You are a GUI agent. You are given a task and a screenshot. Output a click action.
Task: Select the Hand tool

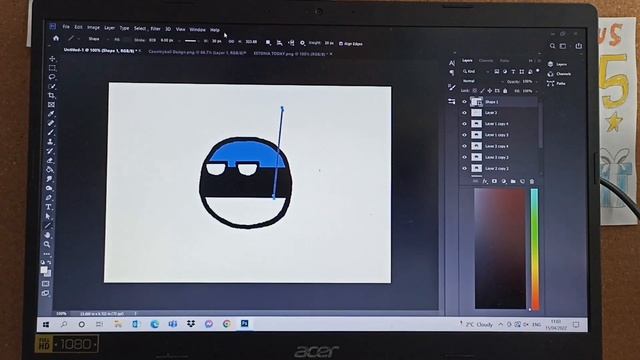tap(47, 235)
